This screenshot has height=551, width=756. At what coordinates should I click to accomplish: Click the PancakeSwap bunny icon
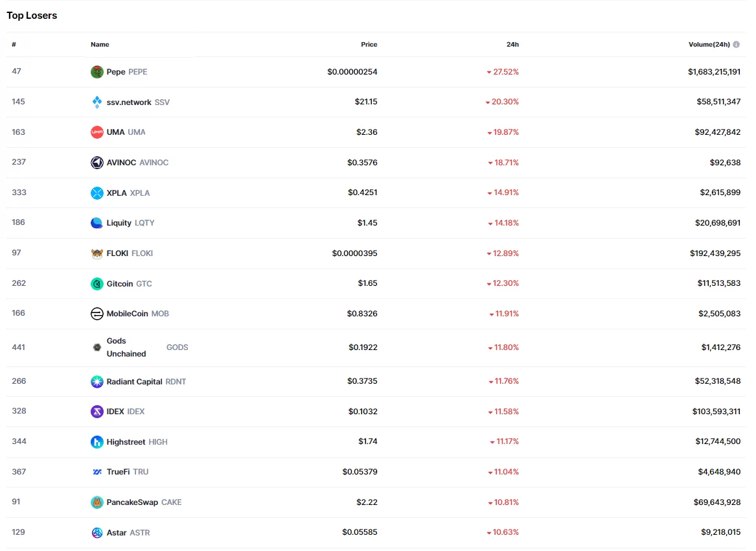[97, 502]
